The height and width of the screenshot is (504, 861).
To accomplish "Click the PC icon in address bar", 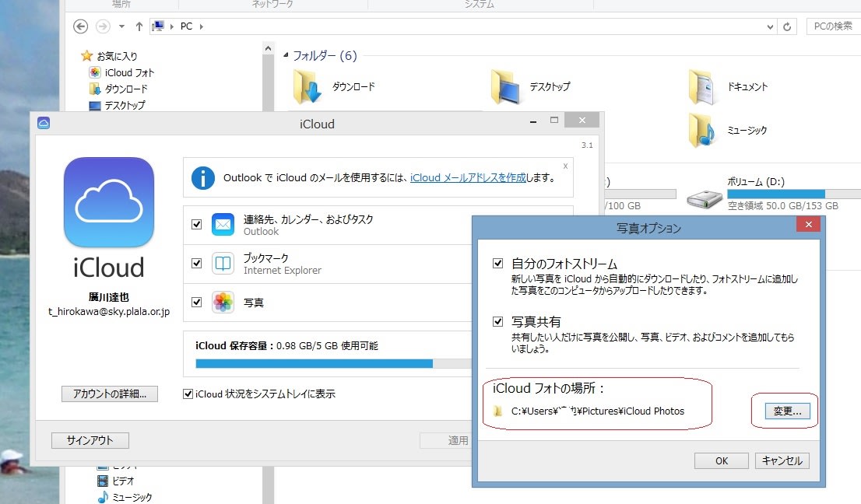I will [158, 26].
